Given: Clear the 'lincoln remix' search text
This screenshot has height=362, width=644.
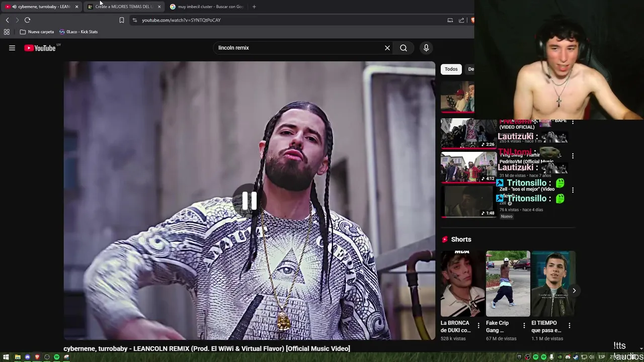Looking at the screenshot, I should pos(387,48).
